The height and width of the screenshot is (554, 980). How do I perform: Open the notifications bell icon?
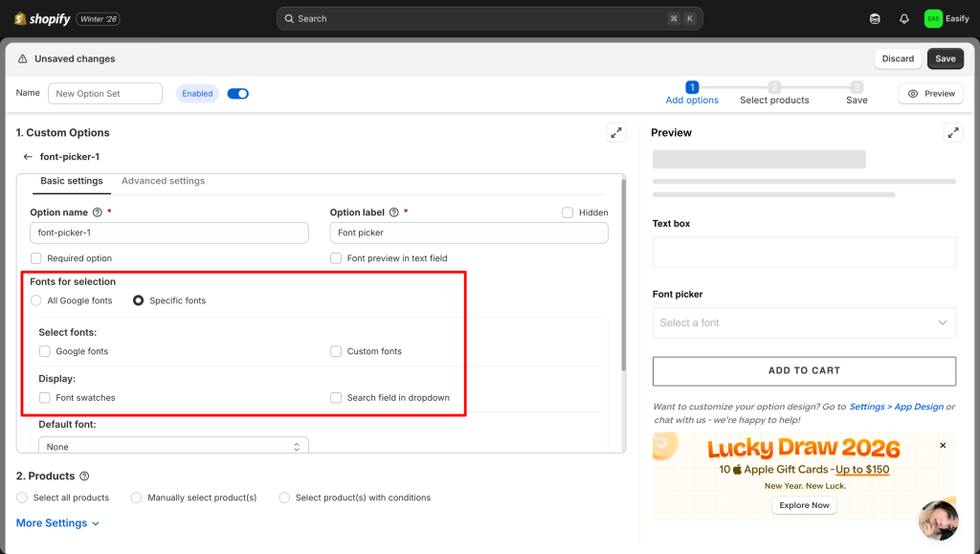[x=903, y=18]
